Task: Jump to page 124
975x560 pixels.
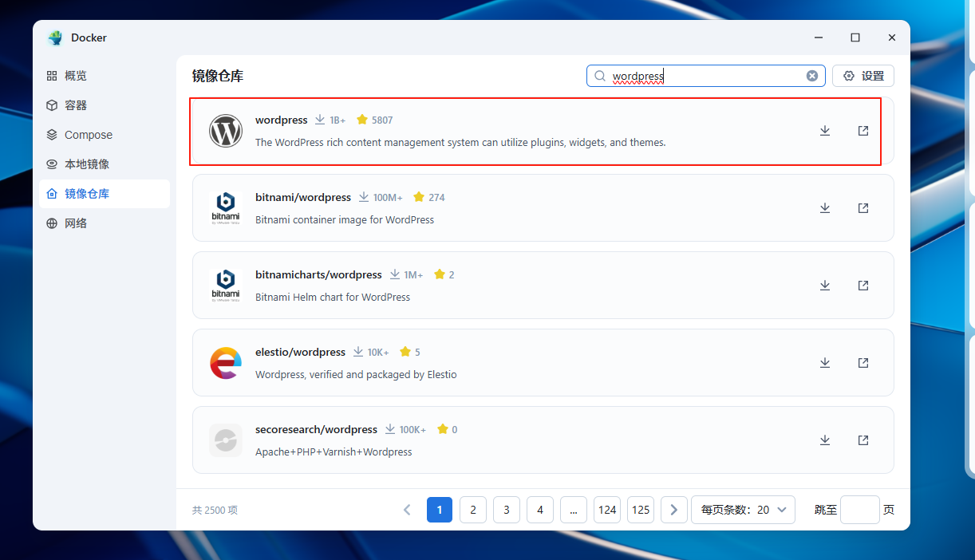Action: coord(607,510)
